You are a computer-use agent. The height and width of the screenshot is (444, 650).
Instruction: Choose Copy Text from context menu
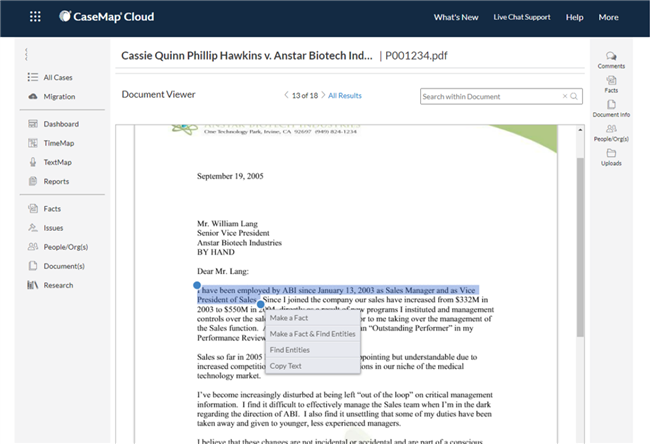313,366
